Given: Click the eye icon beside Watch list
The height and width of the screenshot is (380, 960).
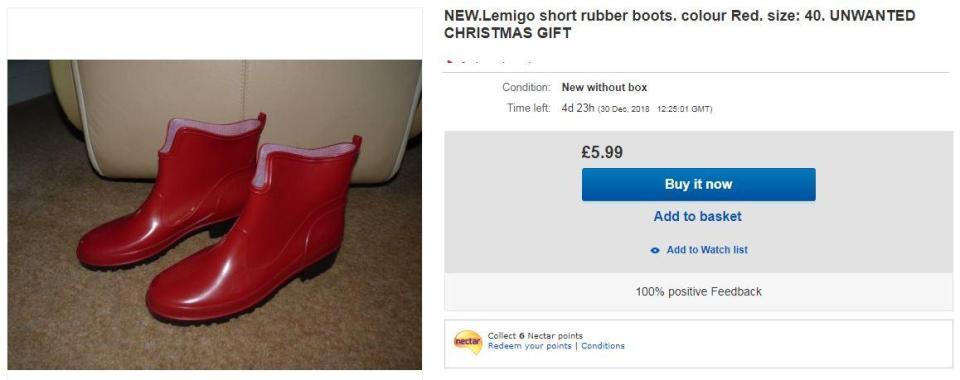Looking at the screenshot, I should pyautogui.click(x=655, y=250).
